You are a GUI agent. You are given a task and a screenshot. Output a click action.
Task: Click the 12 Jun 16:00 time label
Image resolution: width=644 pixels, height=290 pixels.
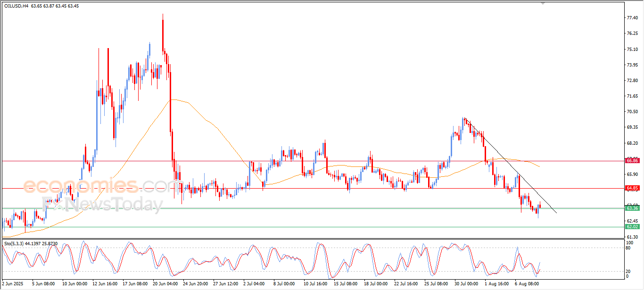pos(105,284)
